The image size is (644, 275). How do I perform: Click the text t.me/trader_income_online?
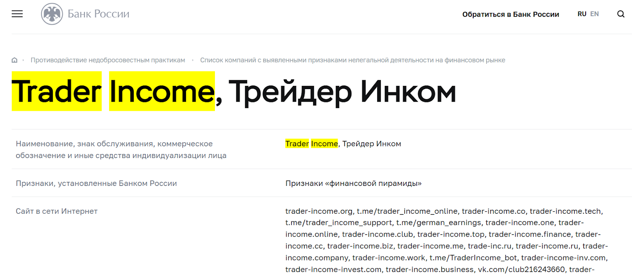[407, 211]
